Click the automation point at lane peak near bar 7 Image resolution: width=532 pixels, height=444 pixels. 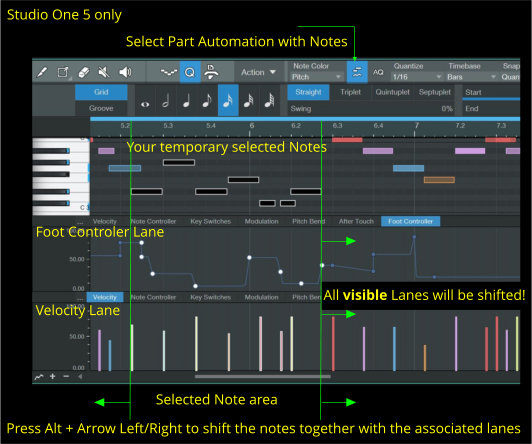pos(414,237)
